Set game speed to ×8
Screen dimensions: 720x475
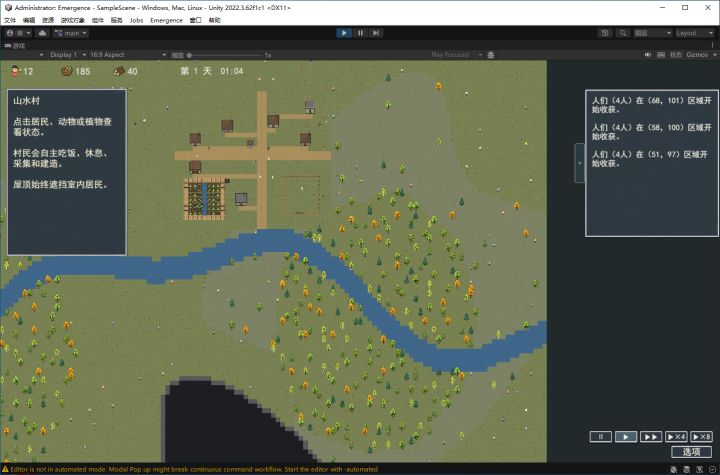point(701,436)
